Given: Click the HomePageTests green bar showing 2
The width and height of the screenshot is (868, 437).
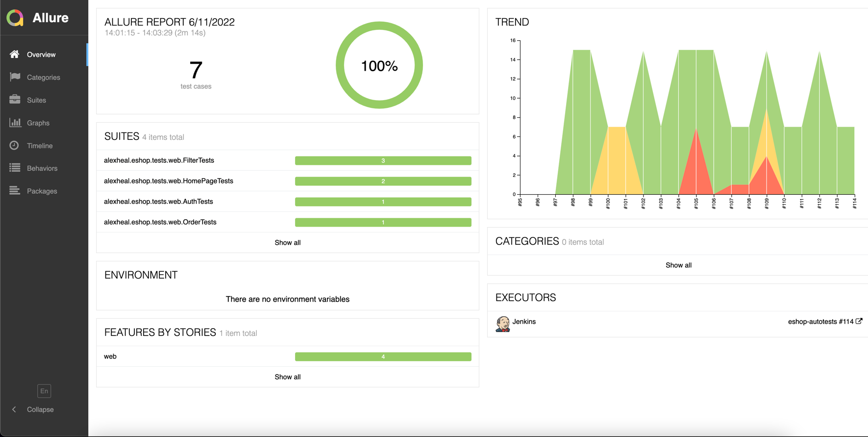Looking at the screenshot, I should 383,181.
